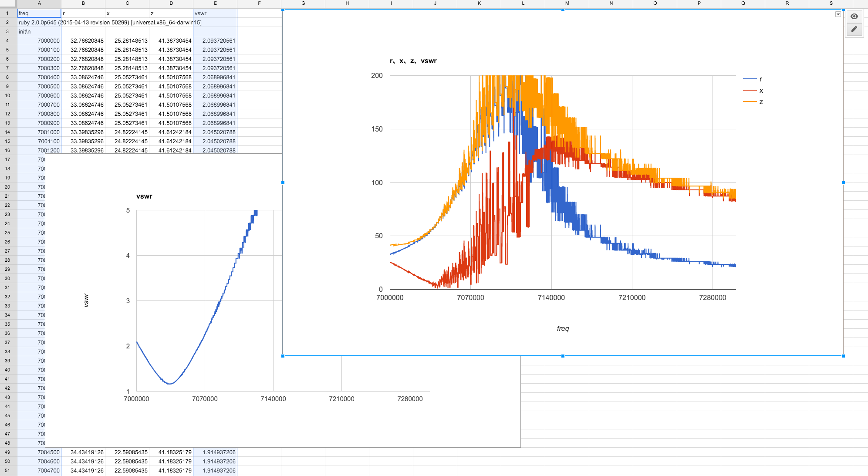
Task: Click the eye view-mode icon beside chart
Action: click(854, 17)
